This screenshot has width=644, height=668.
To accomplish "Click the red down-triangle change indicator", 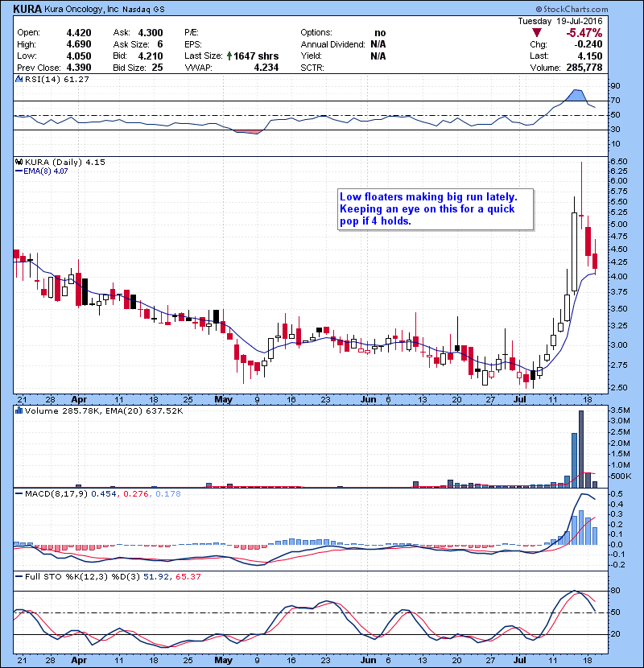I will pyautogui.click(x=537, y=32).
